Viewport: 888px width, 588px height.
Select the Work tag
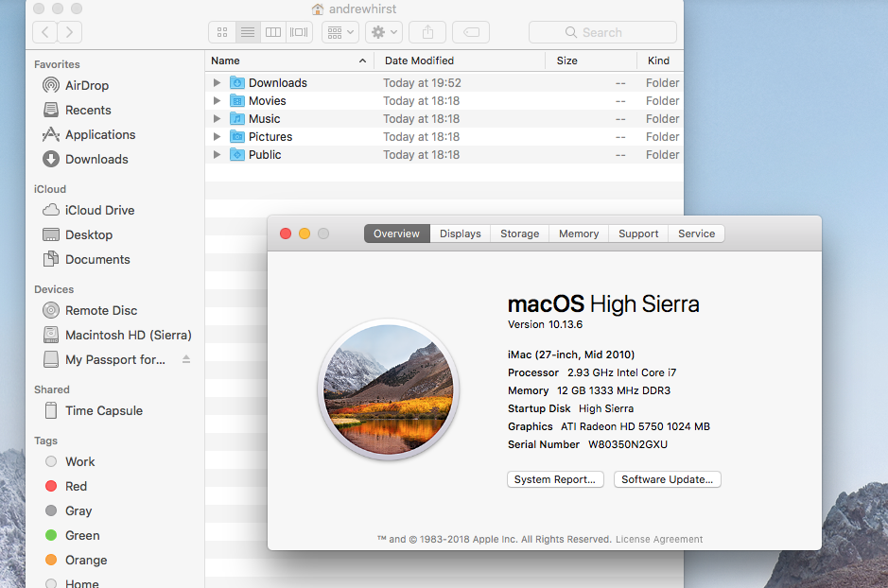70,461
